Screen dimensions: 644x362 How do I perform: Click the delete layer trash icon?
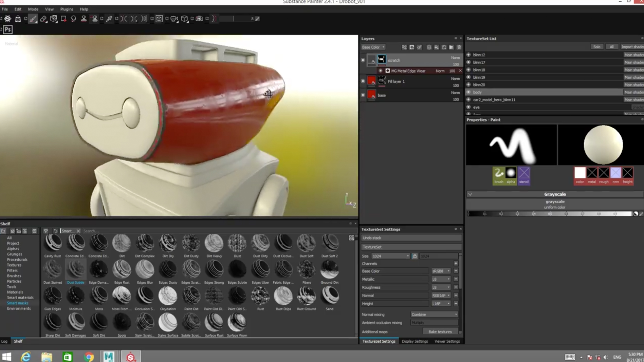[x=459, y=47]
